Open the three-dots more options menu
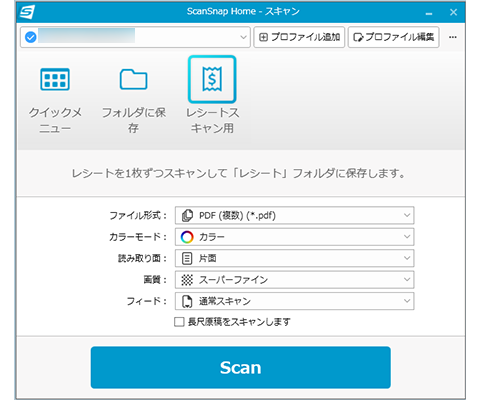The image size is (480, 400). 453,37
